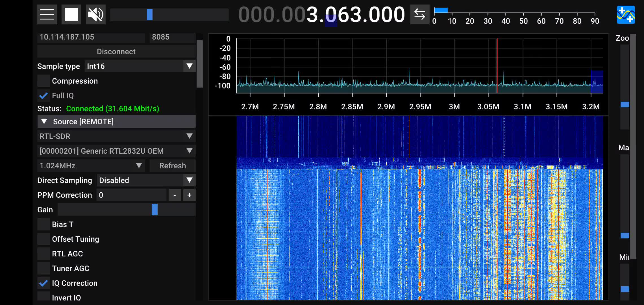The height and width of the screenshot is (305, 644).
Task: Collapse the Source [REMOTE] section
Action: point(116,122)
